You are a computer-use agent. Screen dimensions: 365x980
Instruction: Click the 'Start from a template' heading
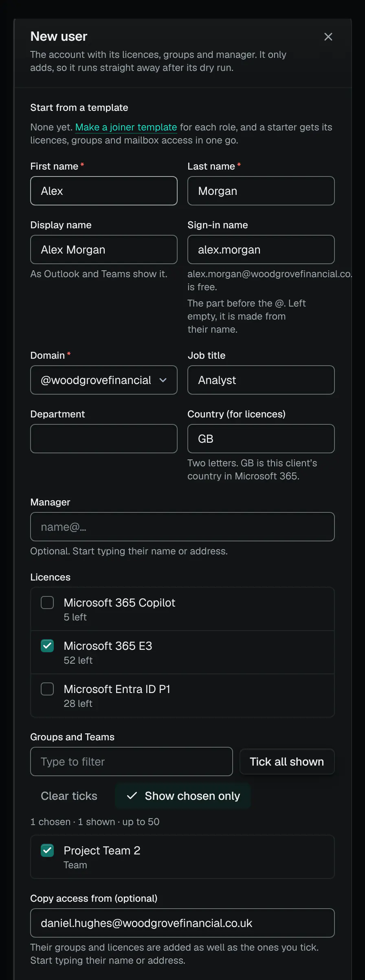click(x=79, y=108)
